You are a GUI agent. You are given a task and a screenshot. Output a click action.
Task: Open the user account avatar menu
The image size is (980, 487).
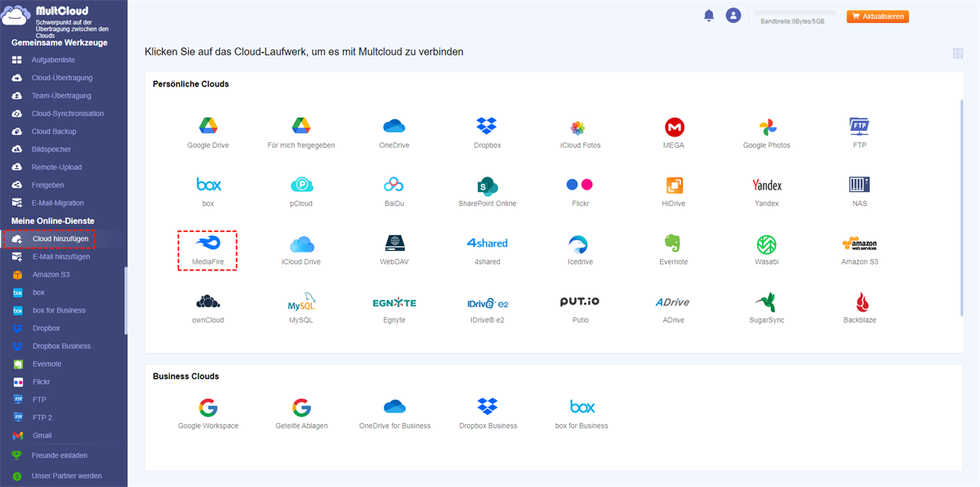click(x=733, y=16)
